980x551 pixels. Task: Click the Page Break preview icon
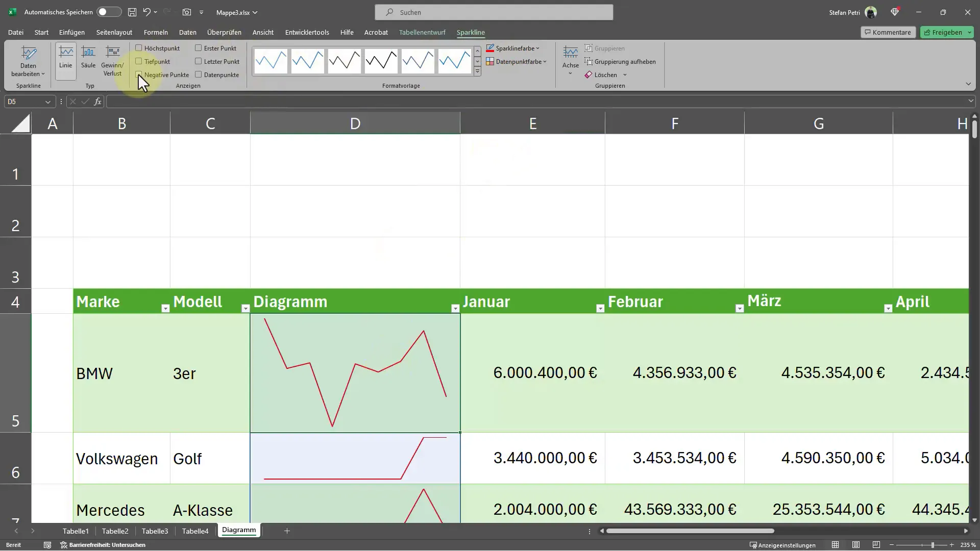click(876, 545)
